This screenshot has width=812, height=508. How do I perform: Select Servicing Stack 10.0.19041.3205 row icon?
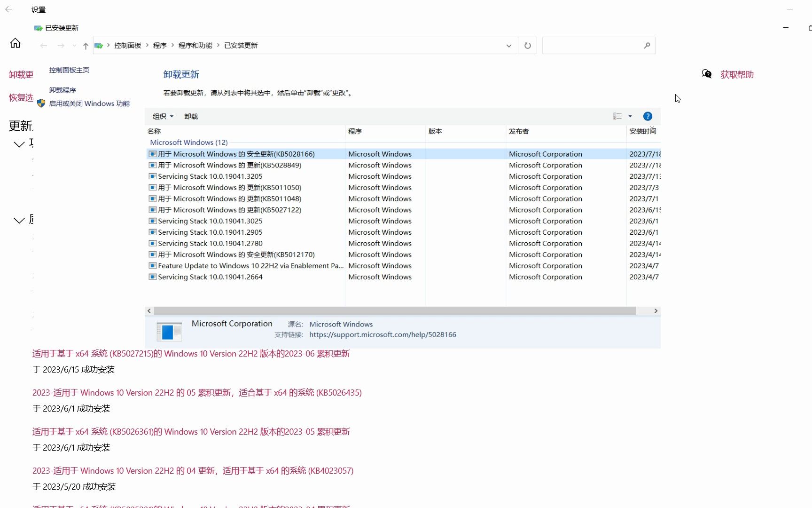(x=153, y=176)
